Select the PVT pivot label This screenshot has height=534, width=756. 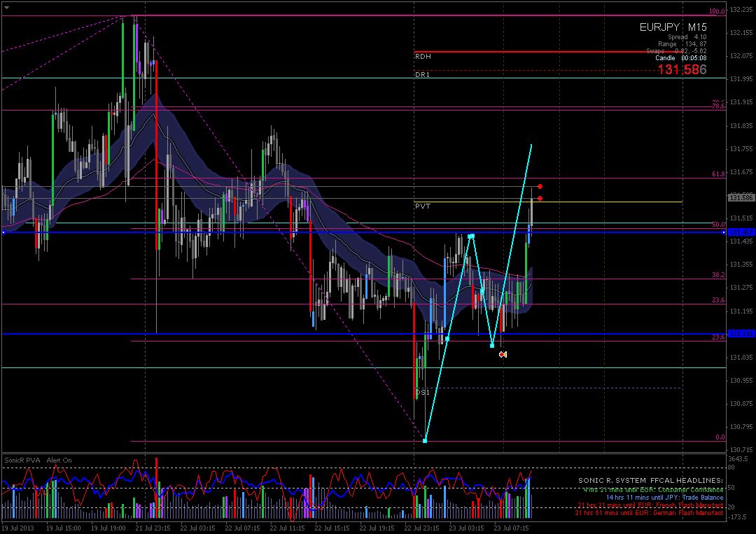tap(423, 206)
